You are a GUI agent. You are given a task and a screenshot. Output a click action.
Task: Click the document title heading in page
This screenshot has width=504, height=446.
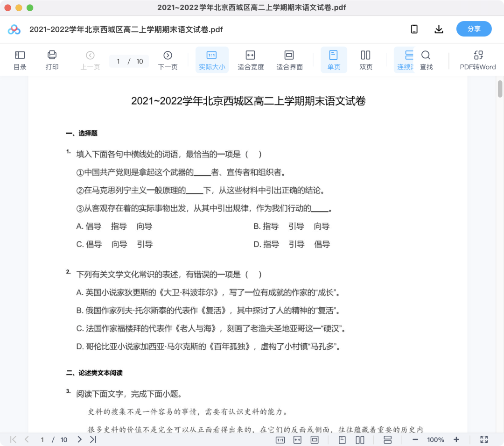(x=248, y=101)
